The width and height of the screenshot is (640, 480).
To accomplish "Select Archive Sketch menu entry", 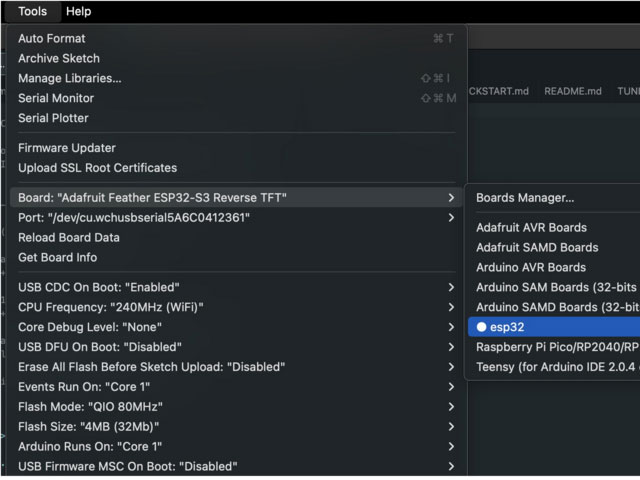I will point(236,58).
